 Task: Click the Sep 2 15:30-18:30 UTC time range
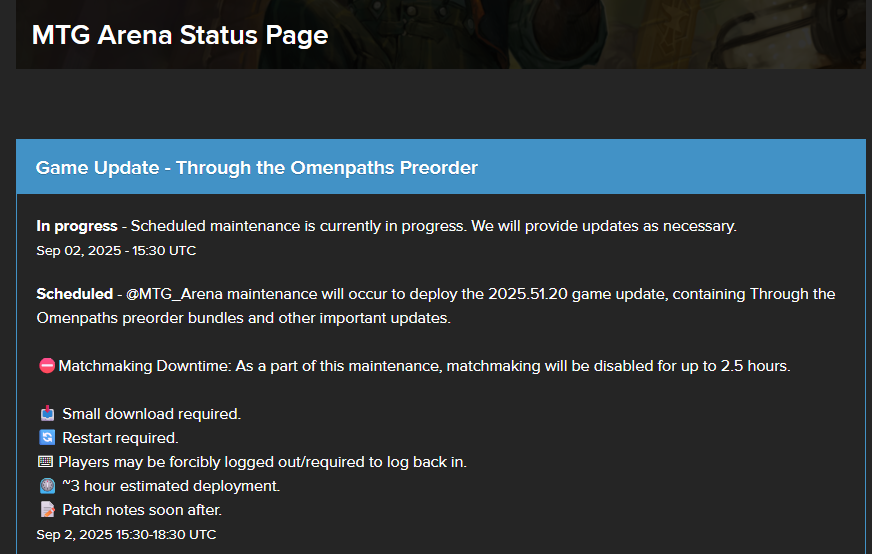[x=126, y=535]
